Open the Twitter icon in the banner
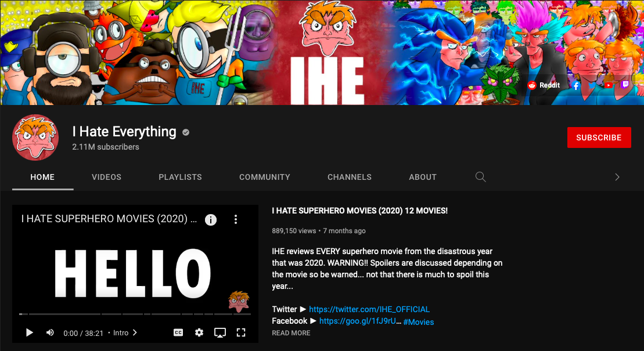 tap(592, 85)
